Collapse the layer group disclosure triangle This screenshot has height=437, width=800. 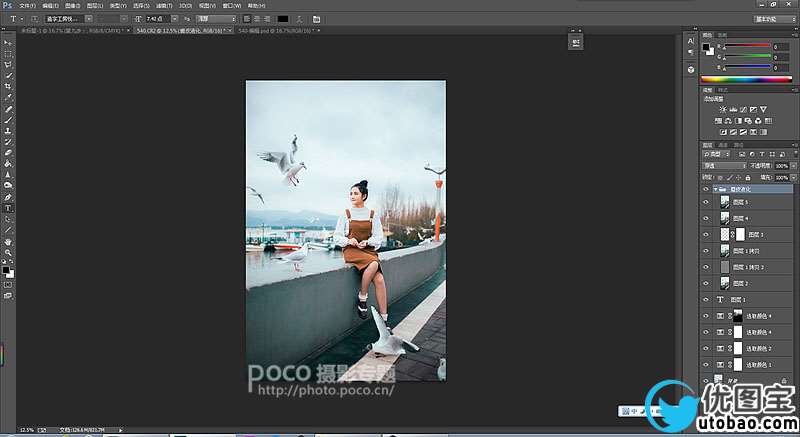point(716,189)
